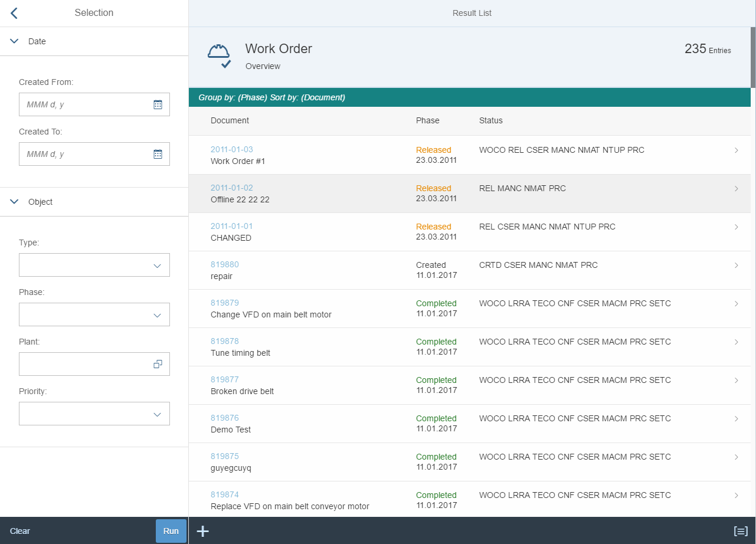Open the calendar picker for Created From

tap(157, 104)
